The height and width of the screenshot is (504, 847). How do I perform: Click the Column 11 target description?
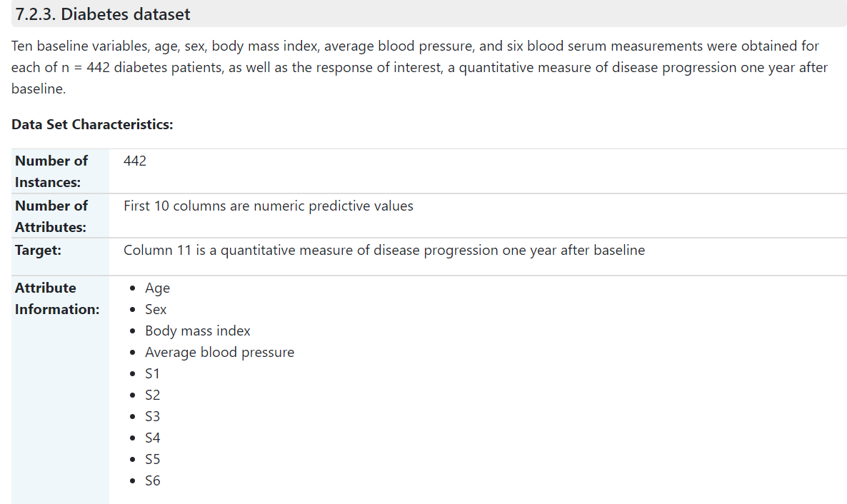(x=384, y=250)
